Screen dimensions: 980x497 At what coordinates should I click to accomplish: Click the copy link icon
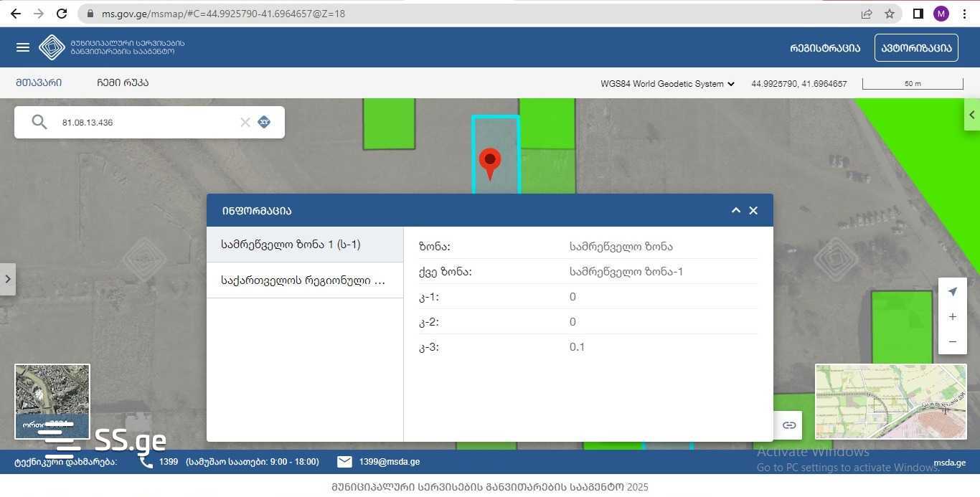click(789, 425)
